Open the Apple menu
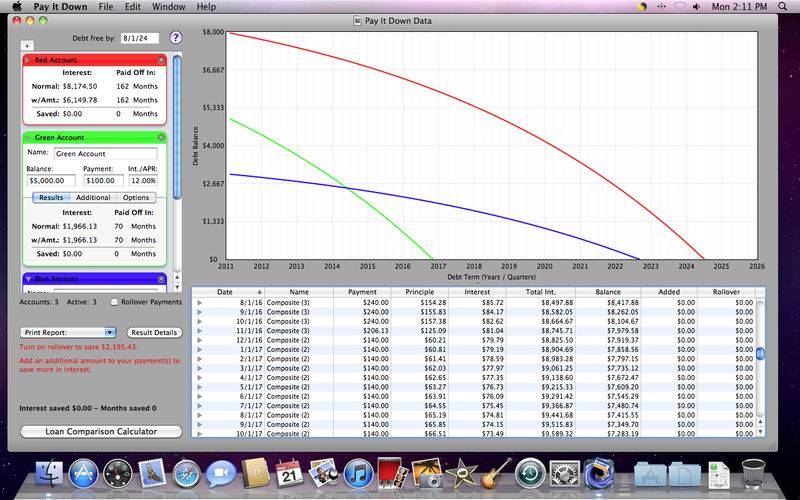Image resolution: width=800 pixels, height=500 pixels. point(17,7)
